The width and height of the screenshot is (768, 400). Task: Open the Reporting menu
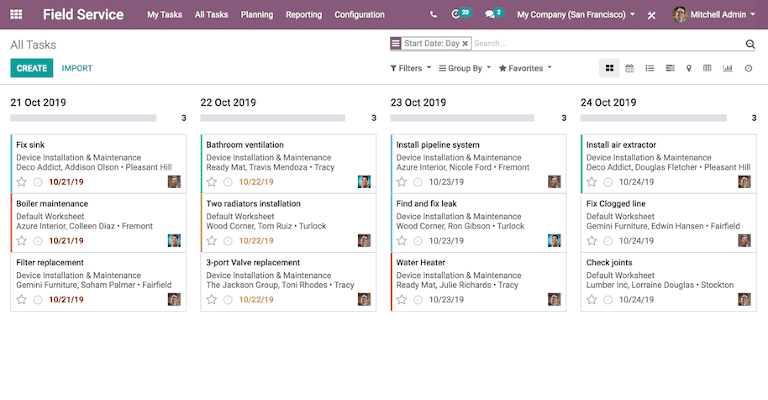click(x=304, y=15)
